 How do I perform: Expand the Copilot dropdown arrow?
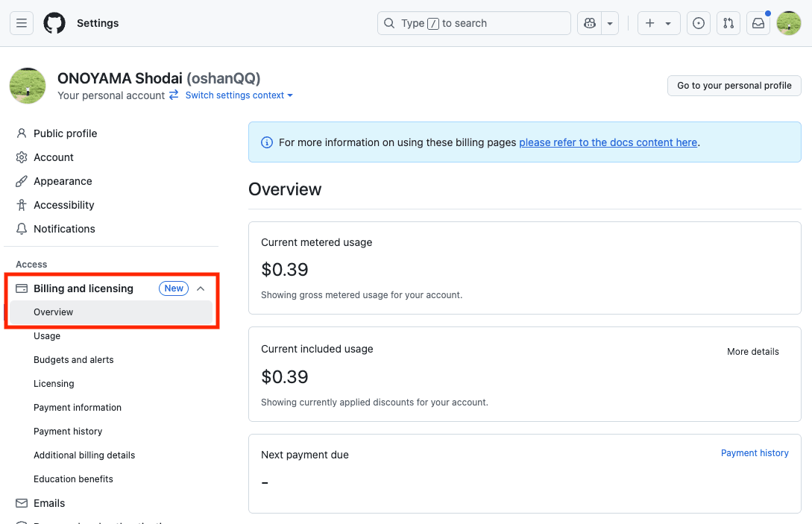click(x=610, y=23)
